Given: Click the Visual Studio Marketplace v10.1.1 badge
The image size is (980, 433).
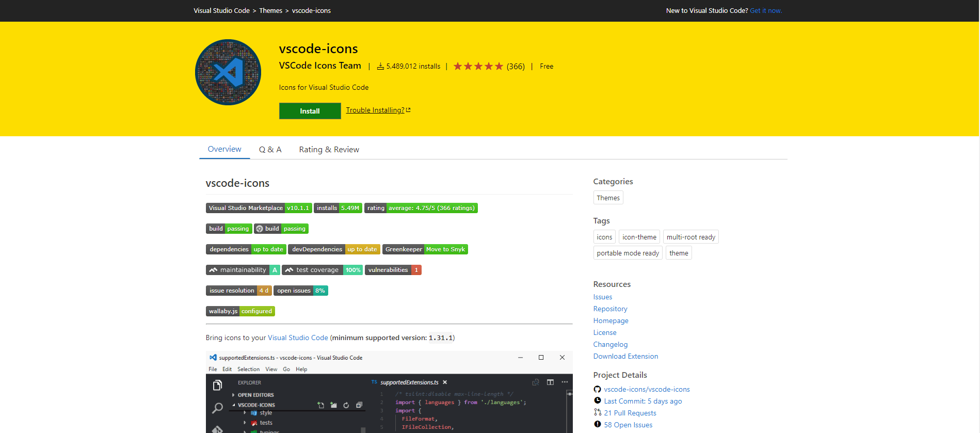Looking at the screenshot, I should tap(259, 208).
